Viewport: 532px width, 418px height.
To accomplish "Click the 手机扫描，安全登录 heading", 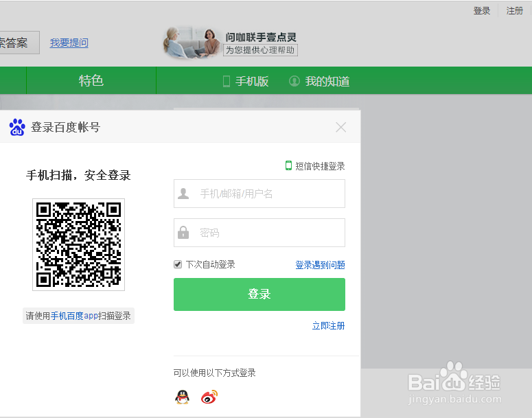I will 78,176.
